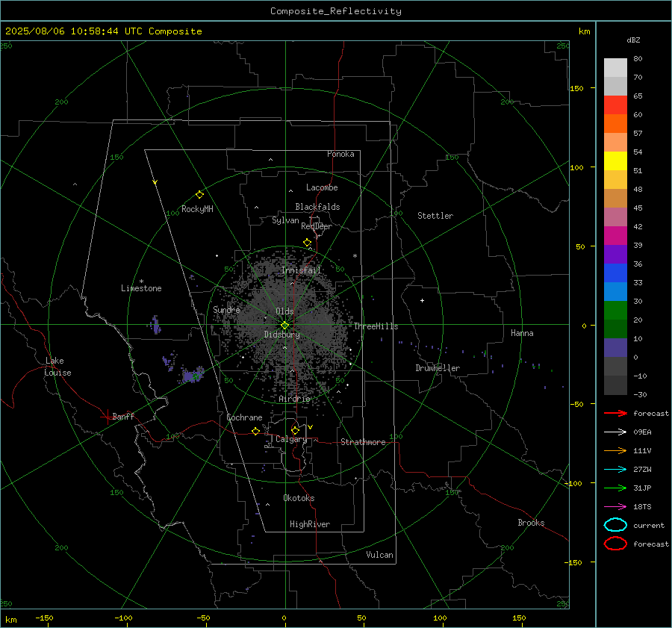Click the Cochrane label

(x=244, y=417)
